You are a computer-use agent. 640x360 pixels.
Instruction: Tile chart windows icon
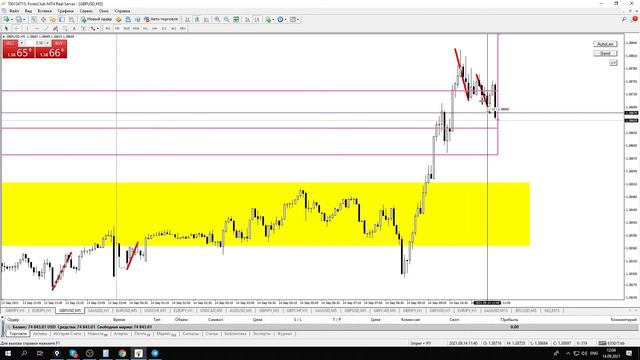[236, 19]
